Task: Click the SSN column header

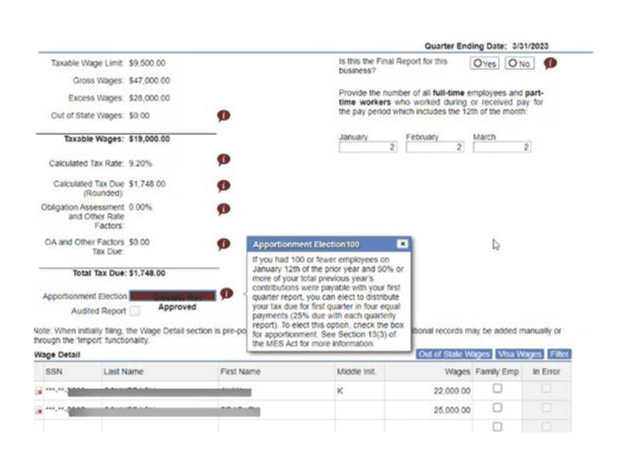Action: (54, 372)
